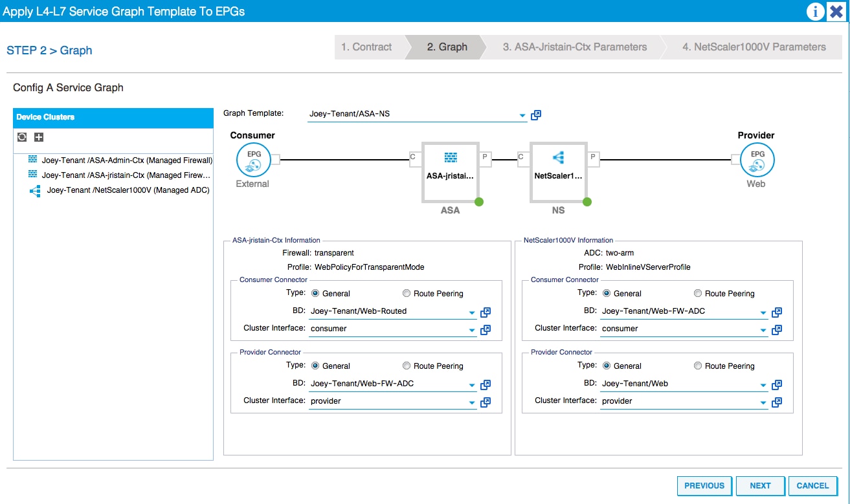Click the Web provider EPG icon
Screen dimensions: 850x504
(x=755, y=159)
